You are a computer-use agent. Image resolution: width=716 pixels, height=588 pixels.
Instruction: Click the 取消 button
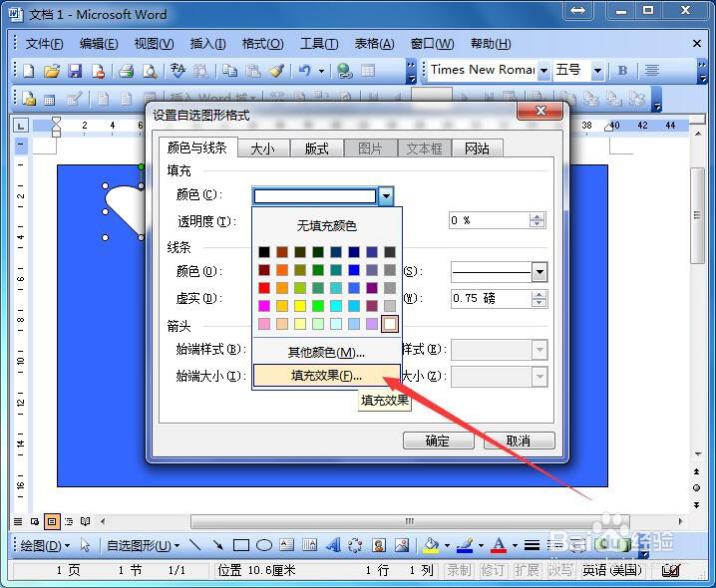point(520,441)
